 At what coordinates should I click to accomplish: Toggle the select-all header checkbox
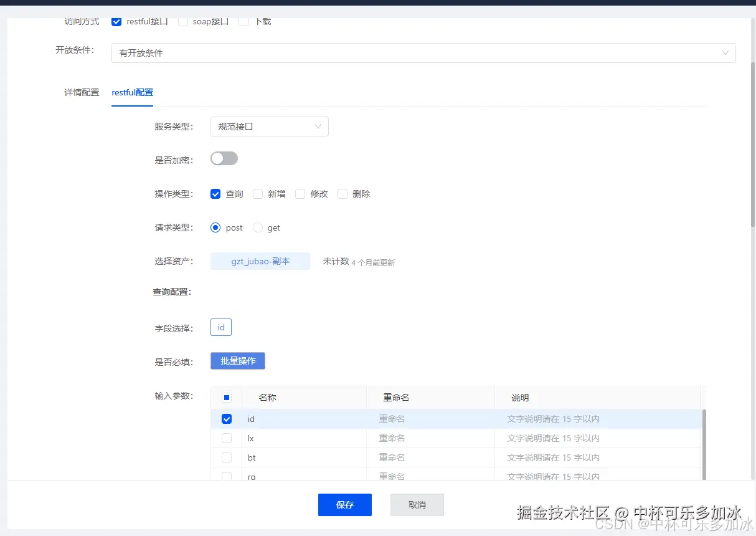(x=227, y=398)
